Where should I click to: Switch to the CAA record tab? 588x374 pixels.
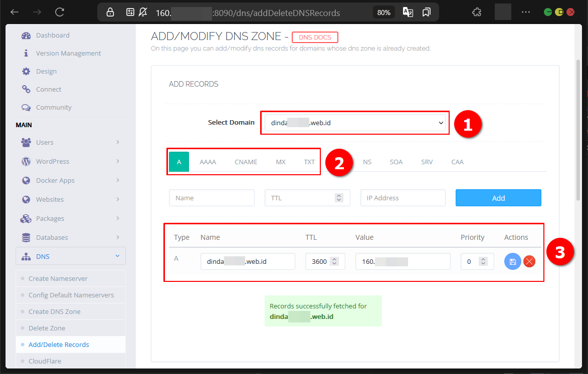point(457,162)
